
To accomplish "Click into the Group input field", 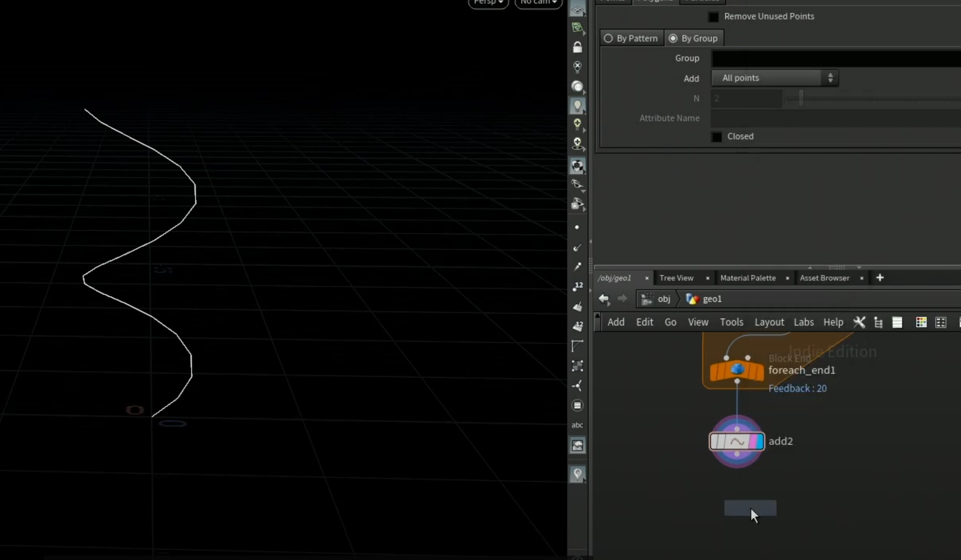I will [x=836, y=58].
